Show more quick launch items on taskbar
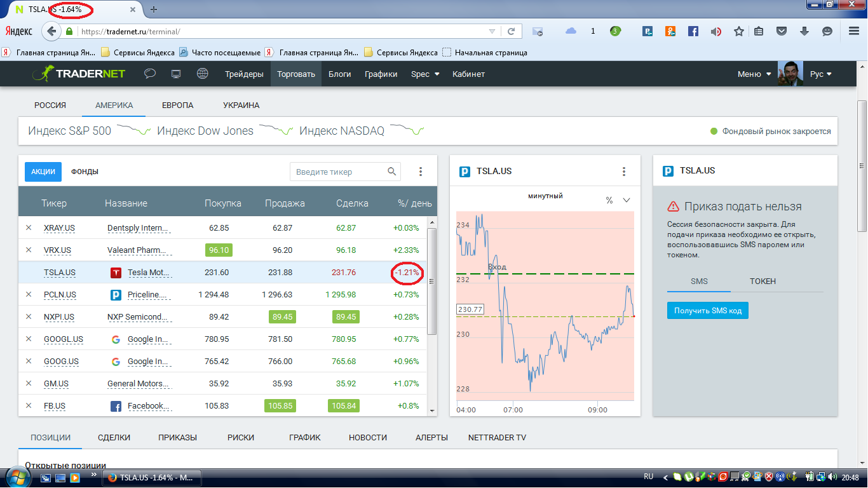The height and width of the screenshot is (488, 868). click(95, 474)
